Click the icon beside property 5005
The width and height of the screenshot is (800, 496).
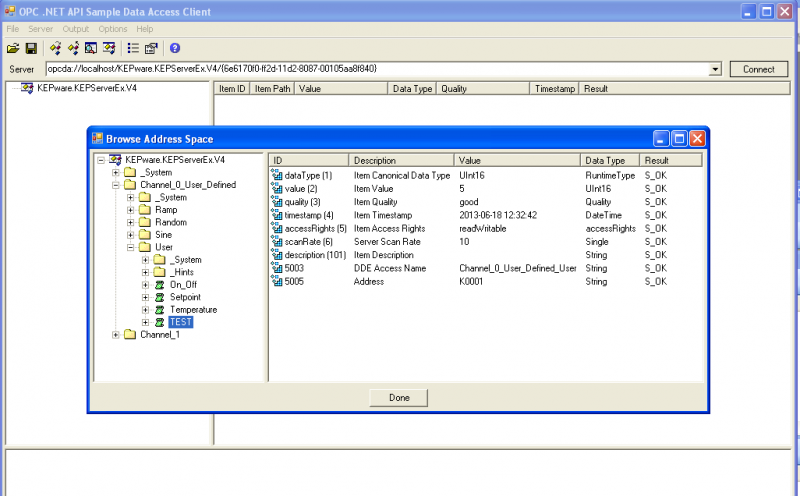[x=277, y=281]
